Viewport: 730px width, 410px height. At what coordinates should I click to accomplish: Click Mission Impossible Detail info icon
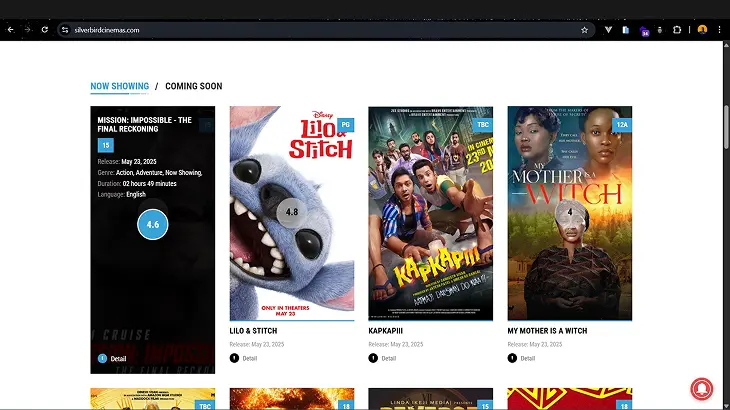[x=102, y=358]
